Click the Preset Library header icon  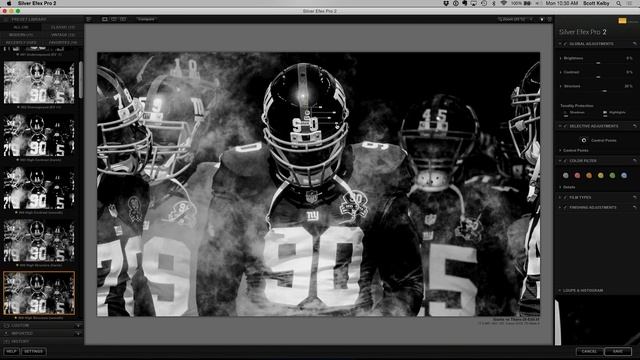(x=6, y=19)
